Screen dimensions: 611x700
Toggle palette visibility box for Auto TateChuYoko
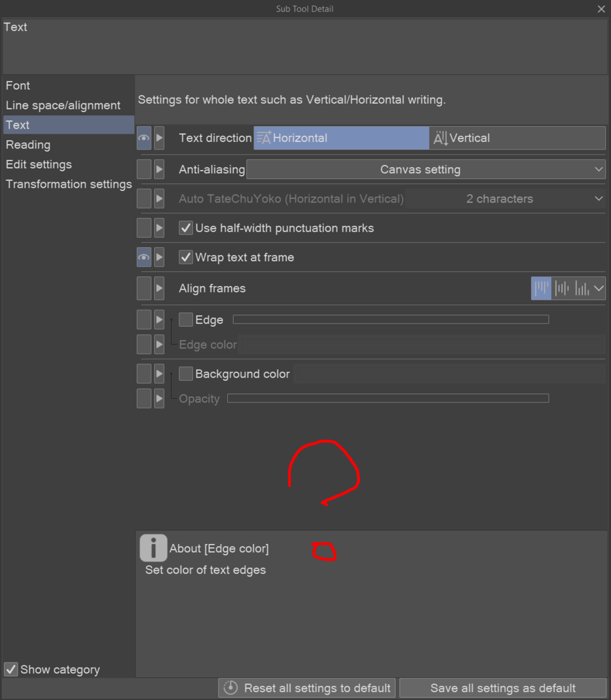pyautogui.click(x=144, y=199)
